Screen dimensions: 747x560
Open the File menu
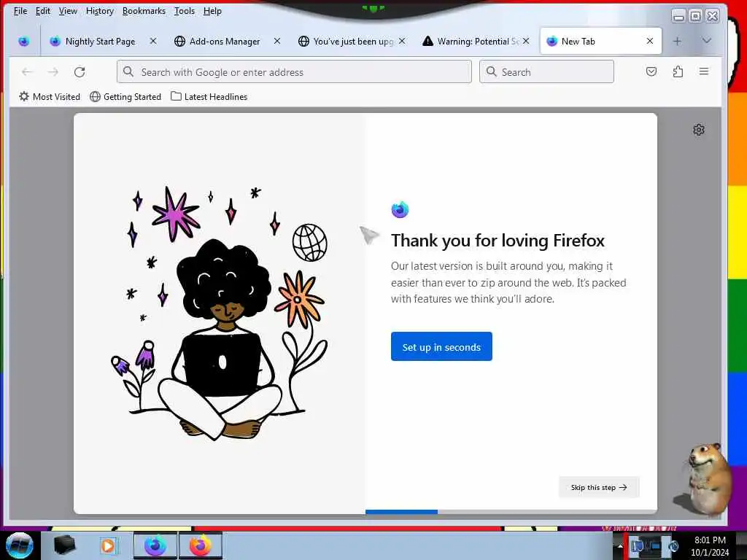point(20,10)
